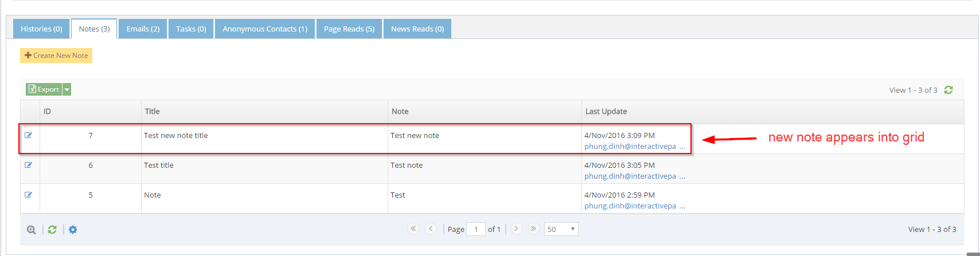Viewport: 980px width, 256px height.
Task: Refresh grid using top-right green refresh icon
Action: click(x=948, y=90)
